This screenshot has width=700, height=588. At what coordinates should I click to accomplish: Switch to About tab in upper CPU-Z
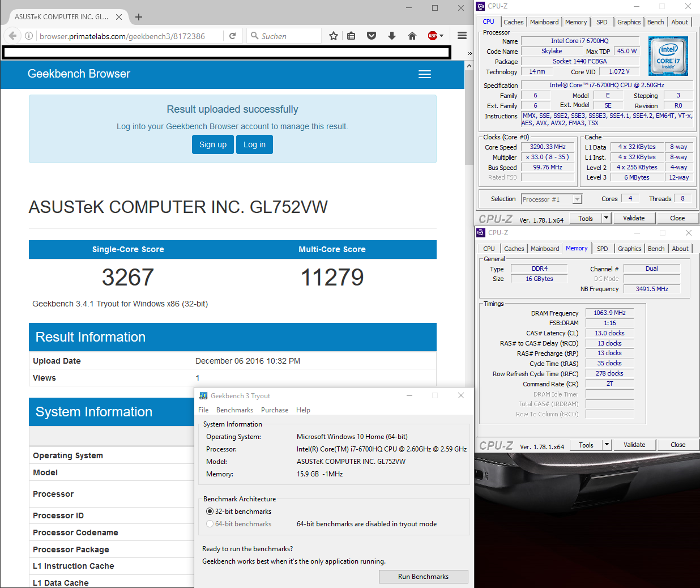(680, 22)
